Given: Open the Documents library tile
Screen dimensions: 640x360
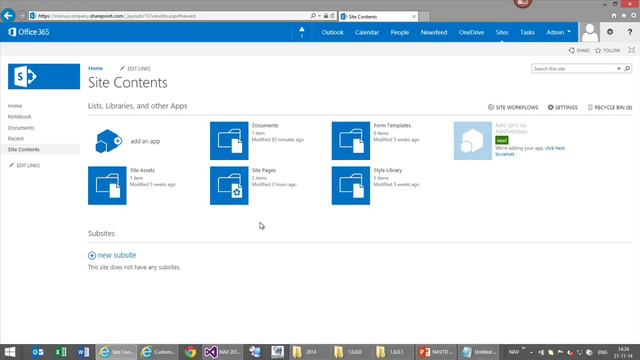Looking at the screenshot, I should 229,141.
